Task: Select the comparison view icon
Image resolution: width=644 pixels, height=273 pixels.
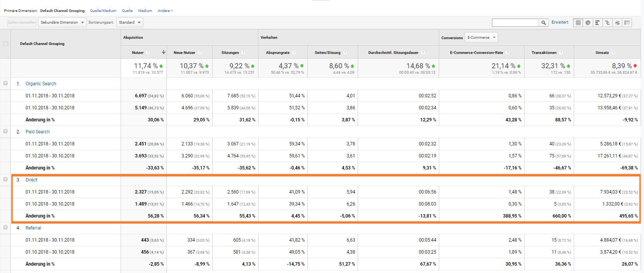Action: [607, 23]
